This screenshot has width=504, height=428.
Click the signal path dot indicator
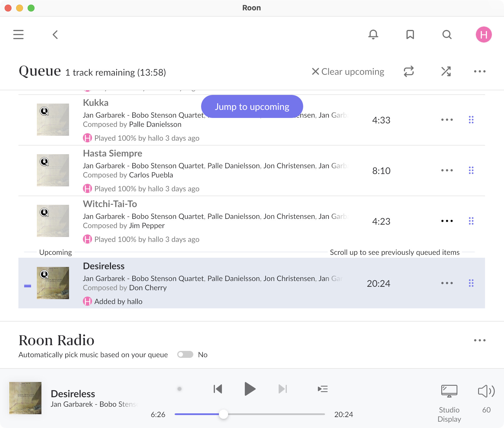pos(180,389)
